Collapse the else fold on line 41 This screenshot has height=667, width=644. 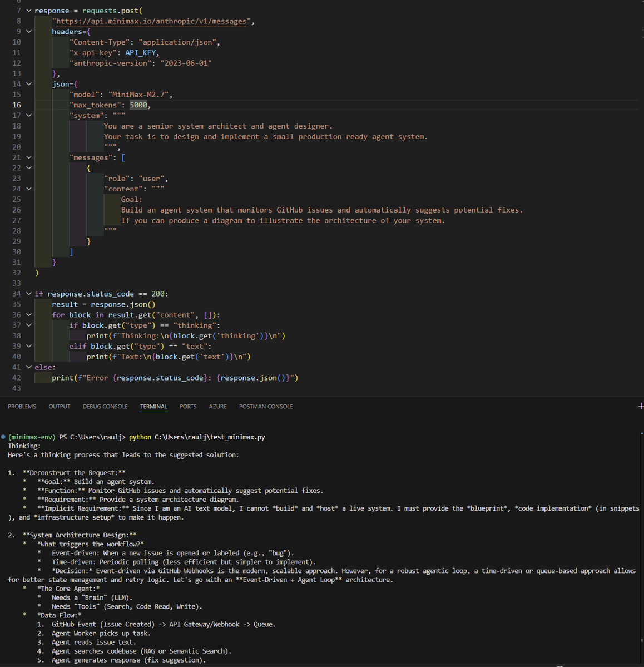pos(29,367)
